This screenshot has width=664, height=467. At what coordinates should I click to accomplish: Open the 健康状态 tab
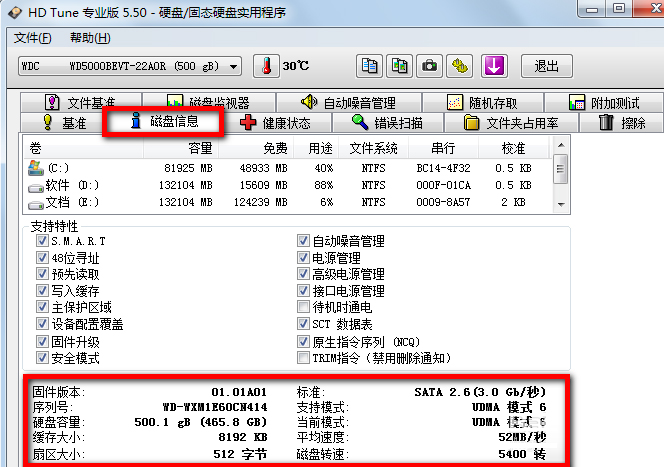click(276, 123)
